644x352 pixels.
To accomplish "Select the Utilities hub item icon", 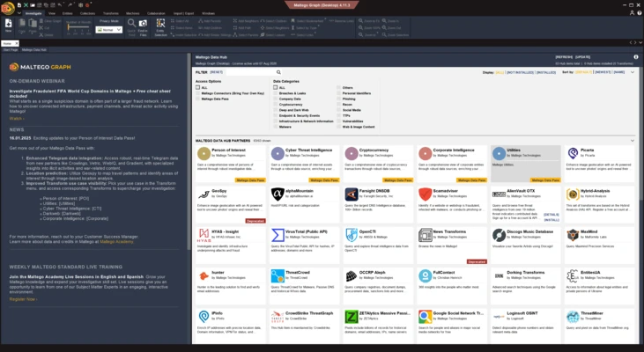I will click(x=499, y=153).
